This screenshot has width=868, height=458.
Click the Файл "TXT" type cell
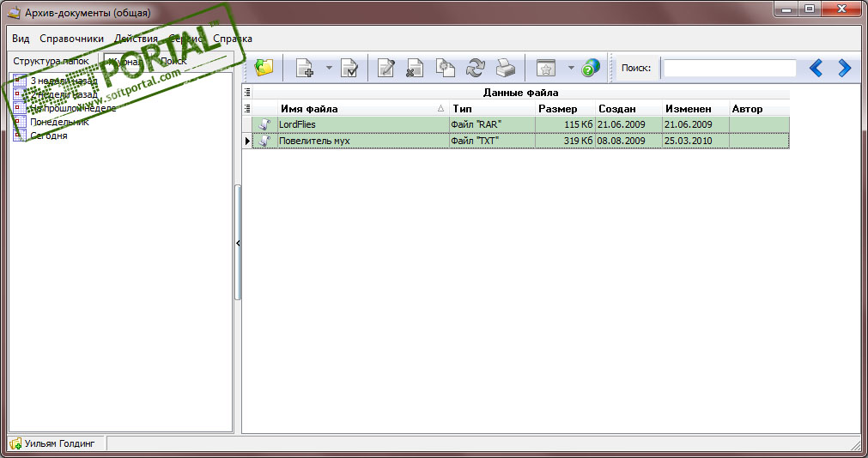pos(492,141)
